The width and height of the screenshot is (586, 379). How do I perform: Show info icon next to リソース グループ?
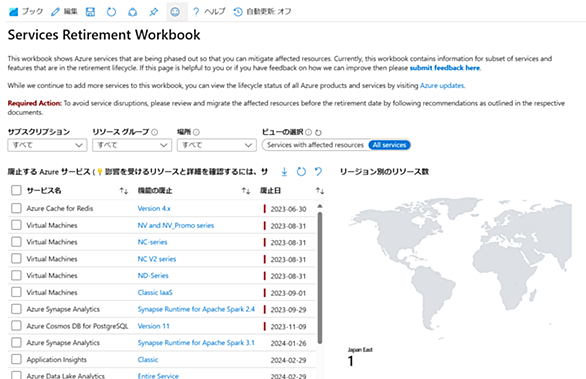[x=154, y=132]
